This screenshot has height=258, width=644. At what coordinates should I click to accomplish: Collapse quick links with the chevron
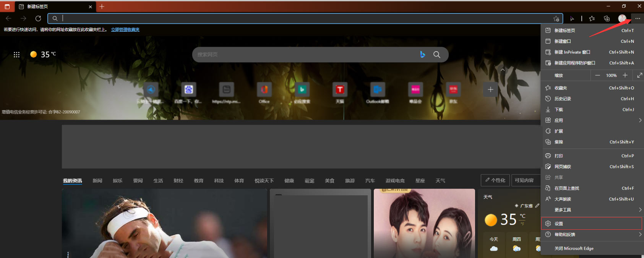pyautogui.click(x=503, y=70)
